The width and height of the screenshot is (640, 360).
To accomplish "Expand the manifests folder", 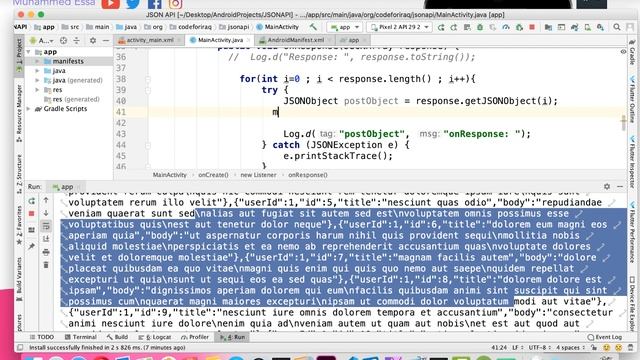I will (x=37, y=61).
